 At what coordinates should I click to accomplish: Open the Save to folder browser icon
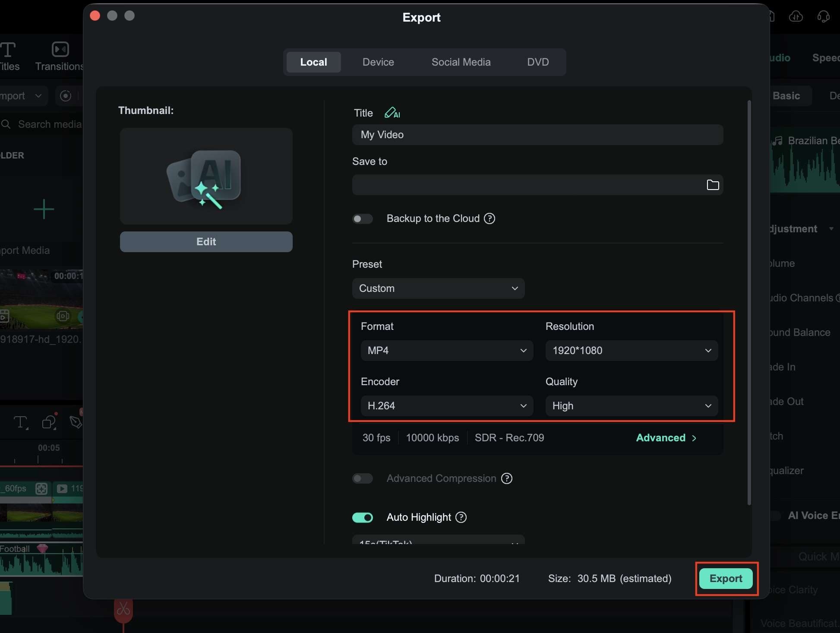click(713, 185)
